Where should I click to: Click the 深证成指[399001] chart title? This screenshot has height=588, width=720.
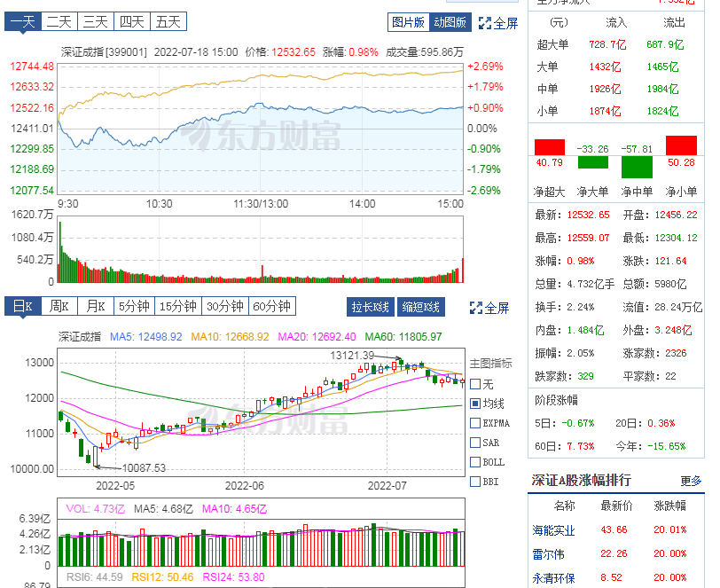coord(105,52)
